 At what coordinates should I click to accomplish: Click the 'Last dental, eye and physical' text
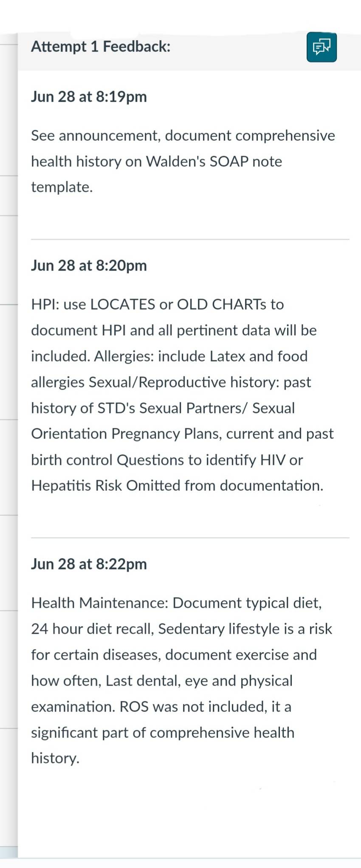[199, 681]
